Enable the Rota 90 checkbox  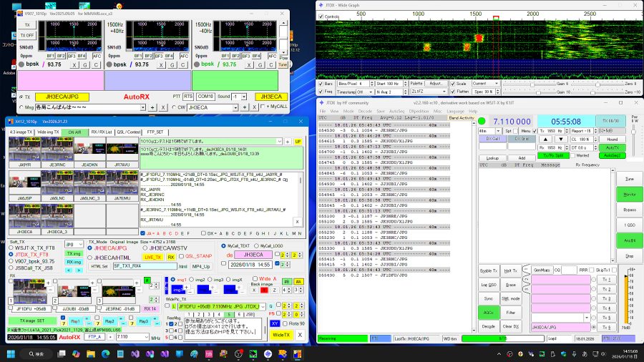(x=284, y=324)
